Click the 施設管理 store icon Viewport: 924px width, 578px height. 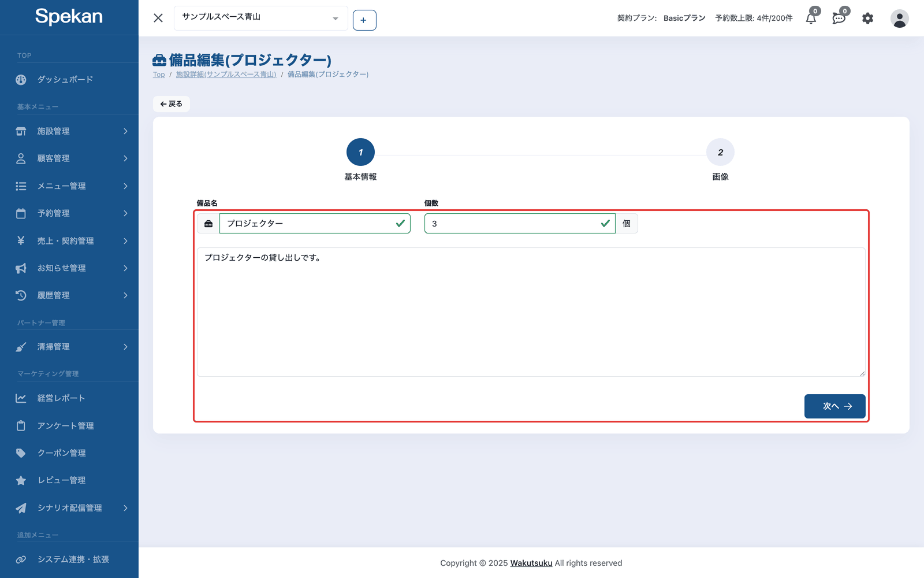tap(21, 131)
